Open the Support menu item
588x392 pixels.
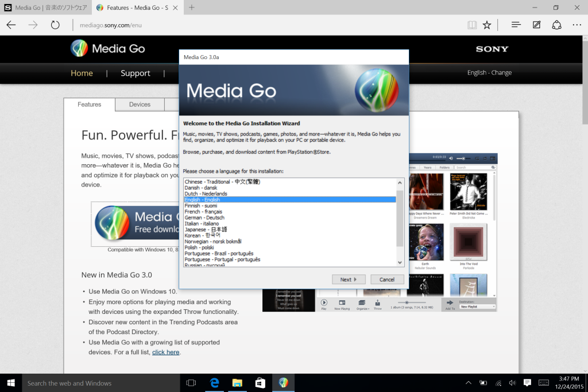[136, 73]
